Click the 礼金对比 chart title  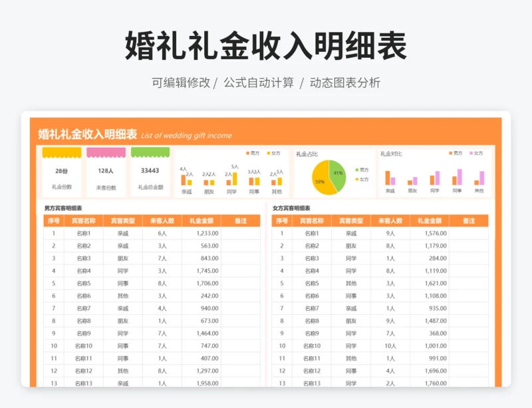point(391,154)
